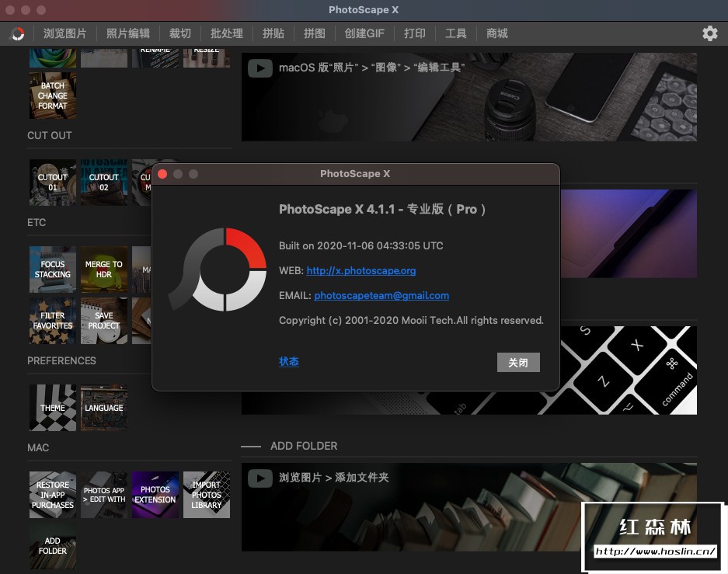Open the Add Folder tile

53,546
